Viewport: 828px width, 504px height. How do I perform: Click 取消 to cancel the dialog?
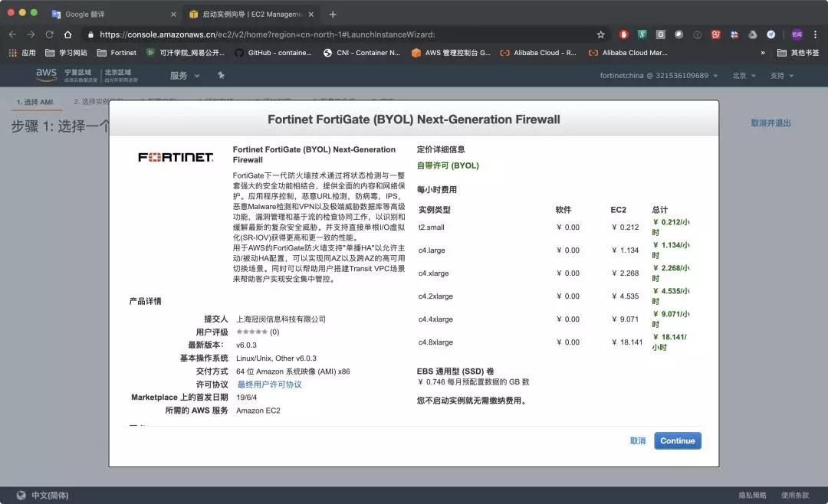coord(637,440)
